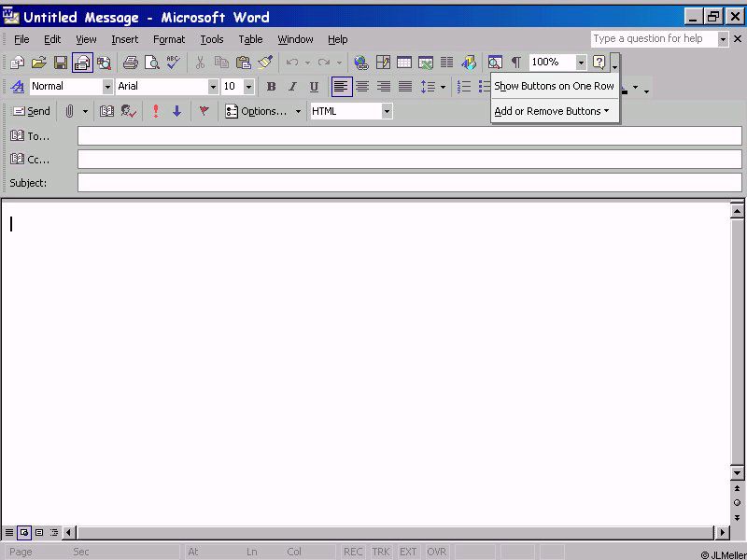Image resolution: width=747 pixels, height=560 pixels.
Task: Select Align Right
Action: pyautogui.click(x=384, y=87)
